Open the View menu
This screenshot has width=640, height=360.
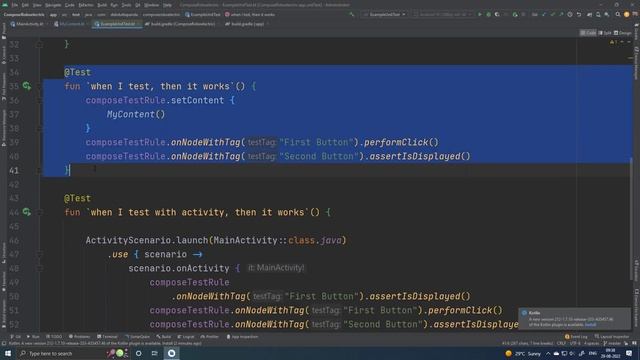point(37,5)
